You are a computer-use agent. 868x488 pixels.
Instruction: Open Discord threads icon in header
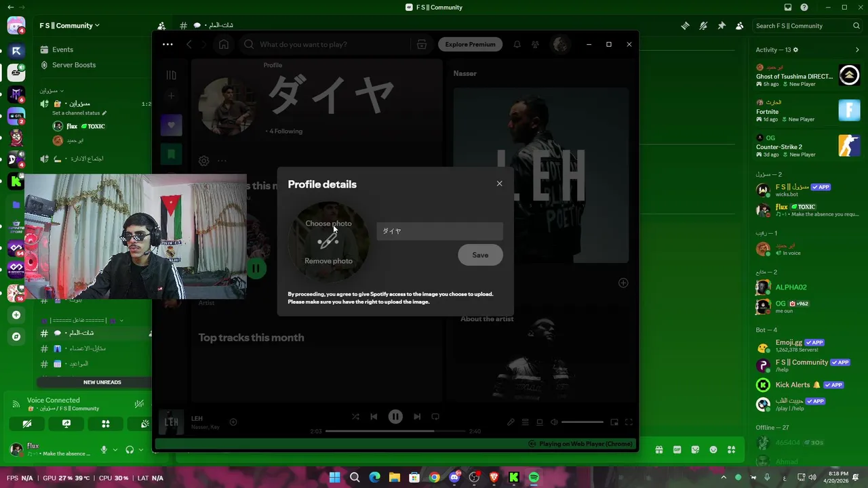tap(686, 26)
